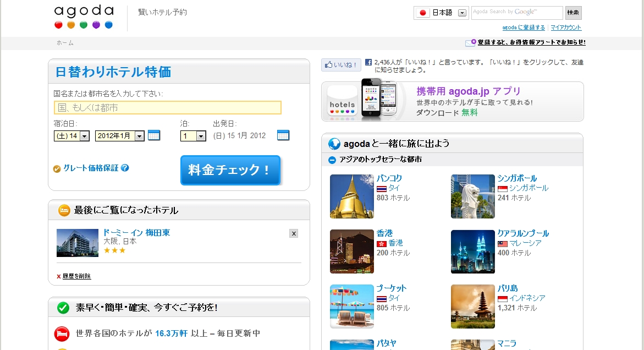Open the プーケット city link
The width and height of the screenshot is (644, 350).
click(x=392, y=288)
